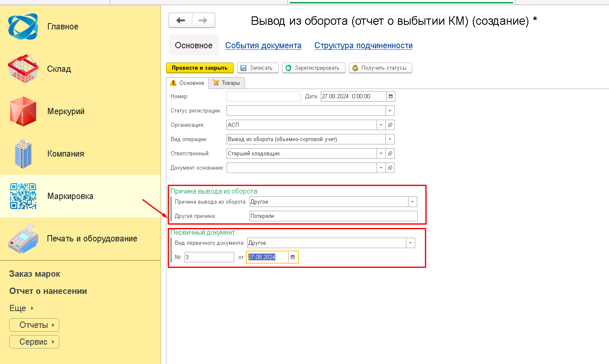Click the Другая причина text field
Screen dimensions: 609x364
[x=333, y=216]
